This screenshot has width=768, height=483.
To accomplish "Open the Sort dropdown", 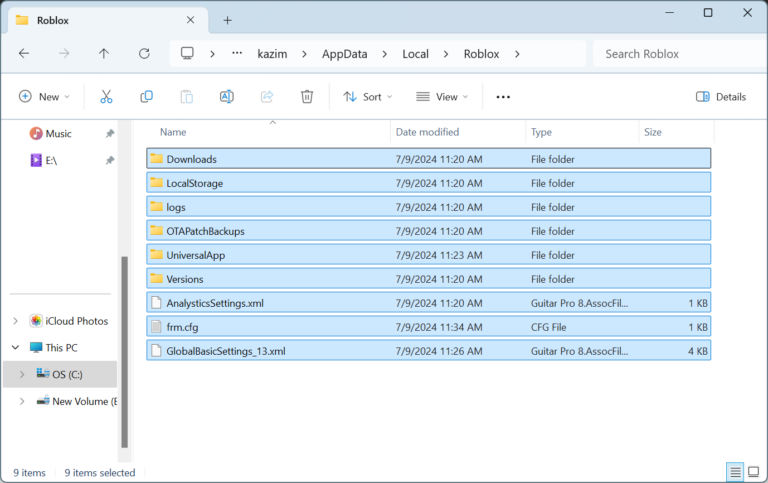I will pyautogui.click(x=368, y=97).
